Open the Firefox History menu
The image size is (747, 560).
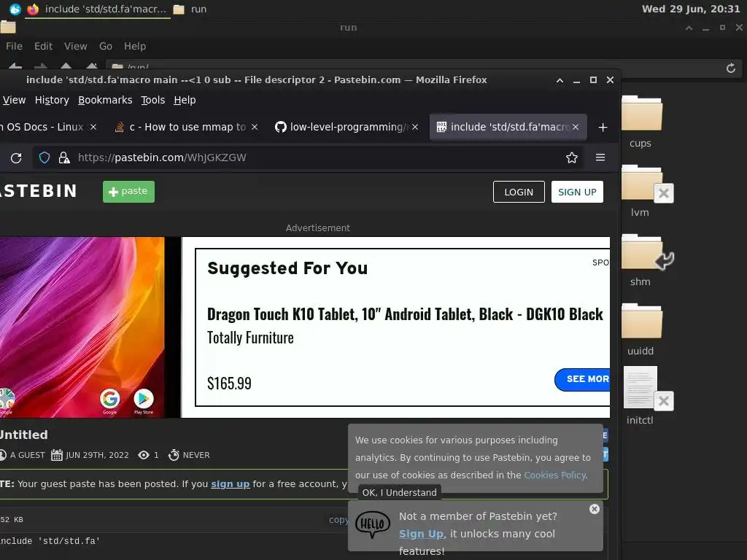click(52, 100)
